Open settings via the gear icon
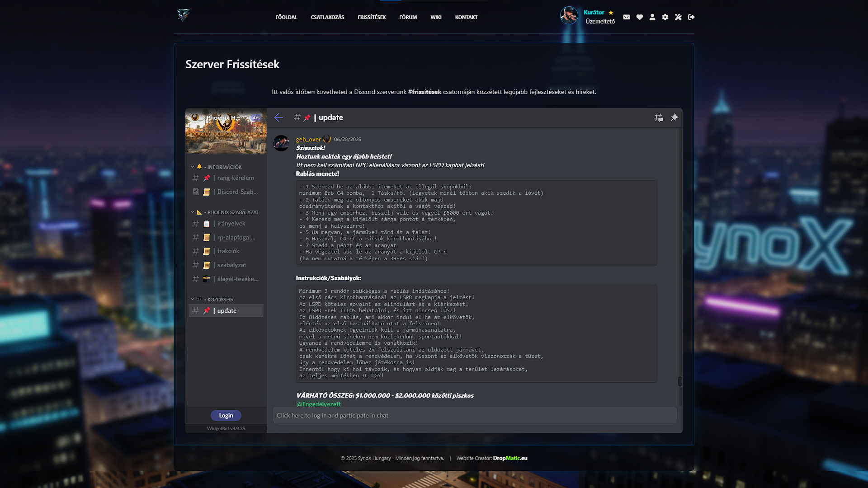The image size is (868, 488). 665,17
